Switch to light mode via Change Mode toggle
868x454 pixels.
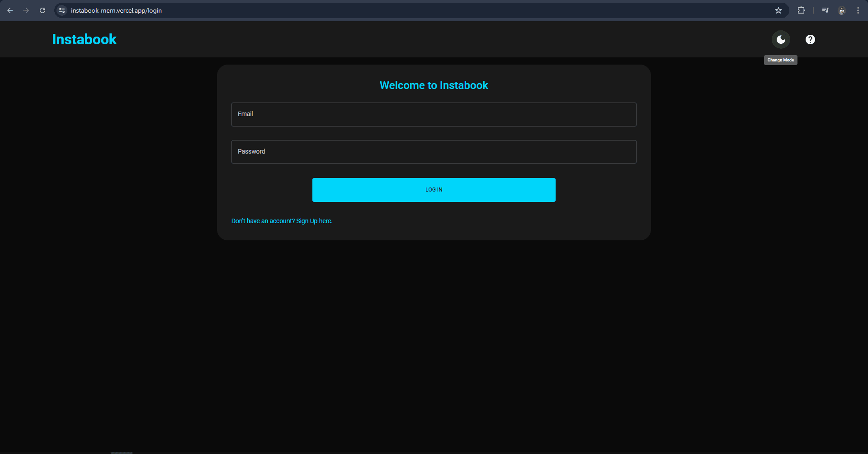coord(781,39)
